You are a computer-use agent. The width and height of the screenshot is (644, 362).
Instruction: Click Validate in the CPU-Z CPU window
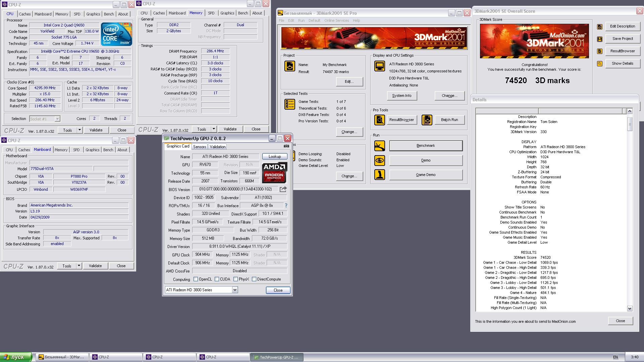tap(96, 130)
